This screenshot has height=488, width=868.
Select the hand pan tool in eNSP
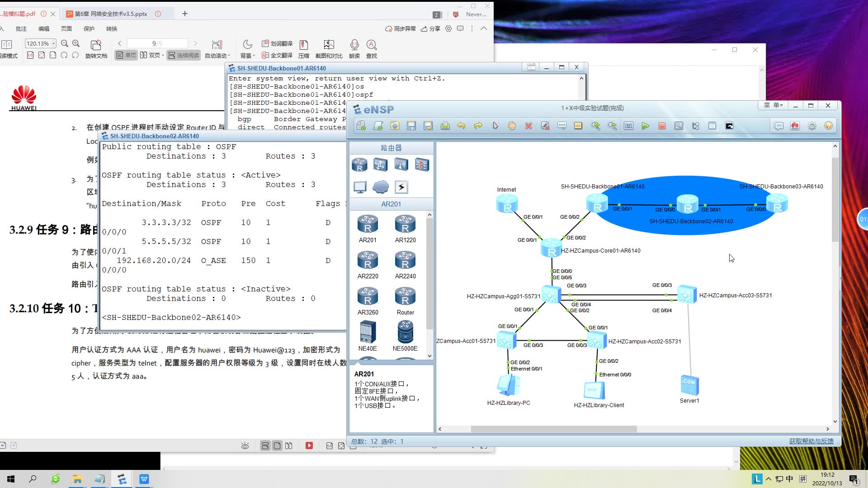pyautogui.click(x=511, y=126)
